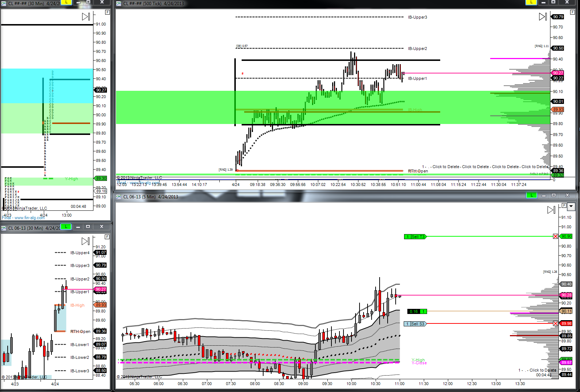This screenshot has height=392, width=580.
Task: Toggle green L link button on 5 Min chart
Action: click(532, 195)
